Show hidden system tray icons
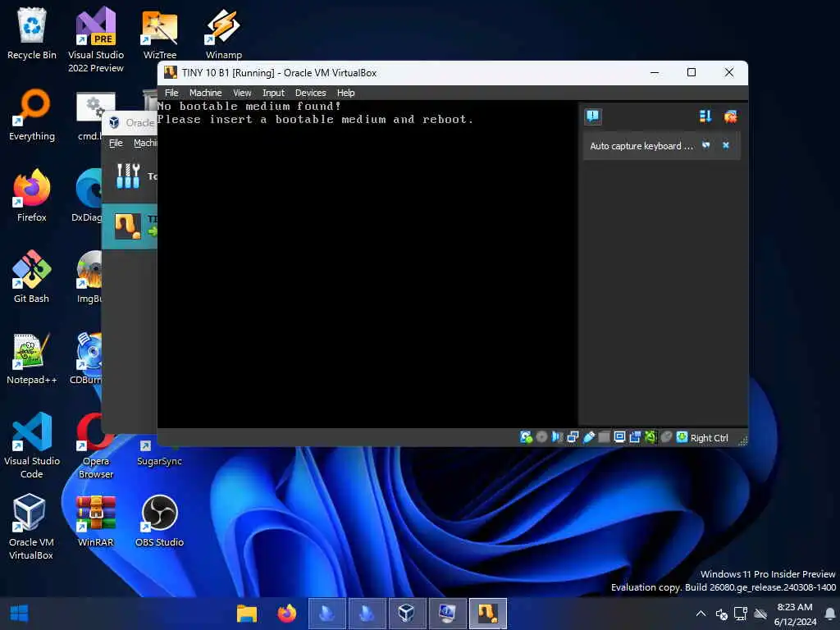Image resolution: width=840 pixels, height=630 pixels. click(x=701, y=614)
